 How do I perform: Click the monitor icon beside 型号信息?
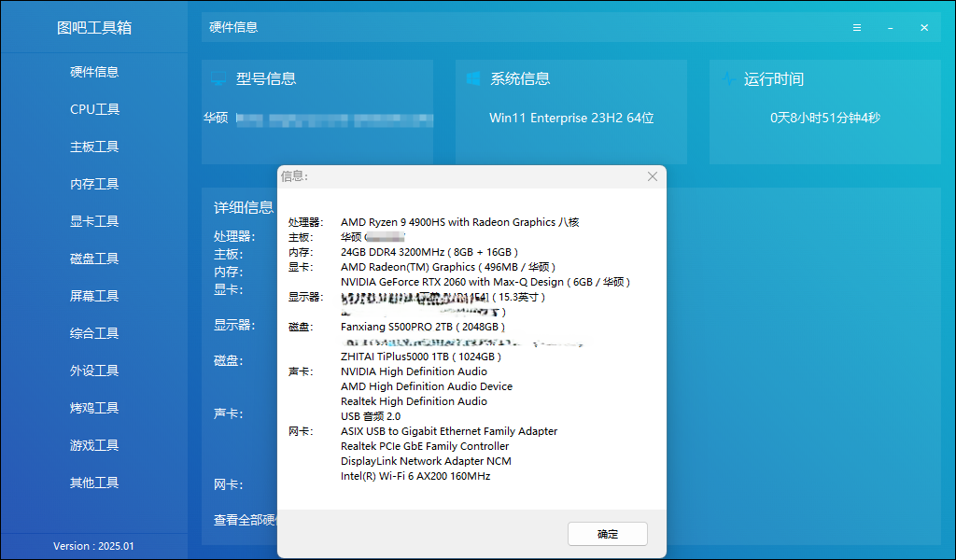(x=218, y=78)
